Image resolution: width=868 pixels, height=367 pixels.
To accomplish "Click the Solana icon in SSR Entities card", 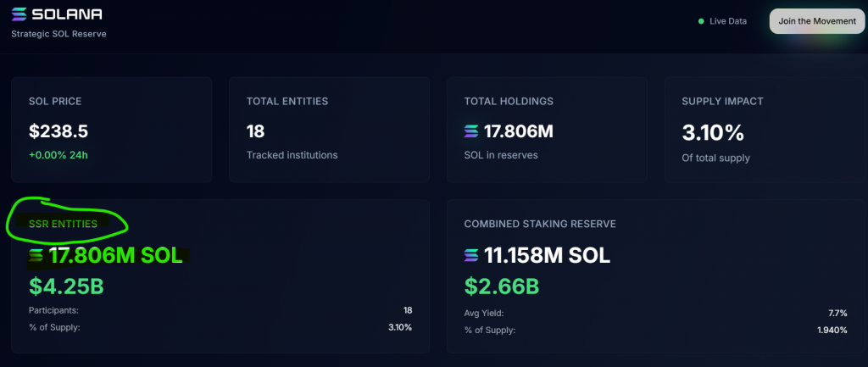I will click(x=36, y=255).
